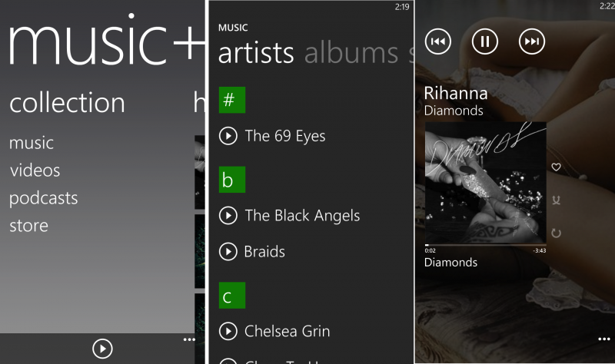
Task: Pause the Diamonds song
Action: [484, 41]
